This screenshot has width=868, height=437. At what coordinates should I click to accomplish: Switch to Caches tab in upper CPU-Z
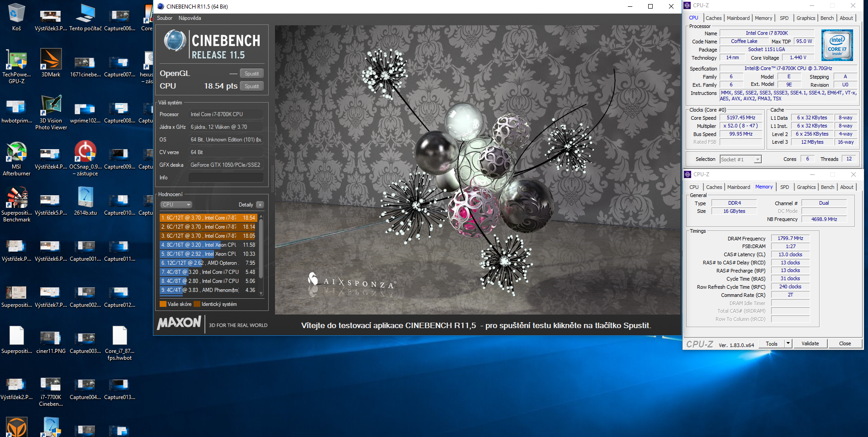(713, 18)
